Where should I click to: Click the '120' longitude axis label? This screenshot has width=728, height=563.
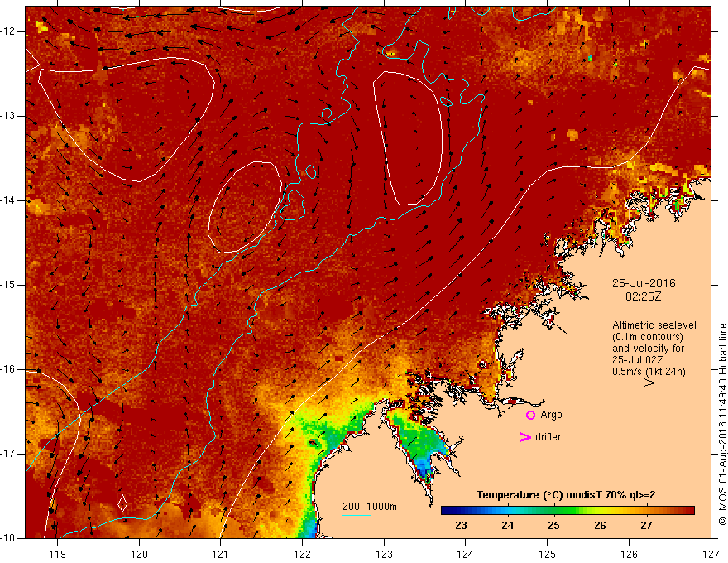pyautogui.click(x=139, y=554)
